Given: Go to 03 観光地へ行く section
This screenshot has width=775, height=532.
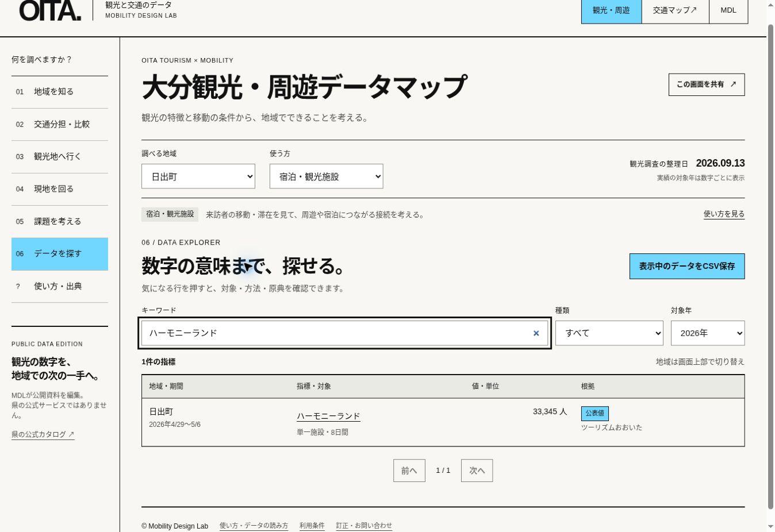Looking at the screenshot, I should pos(60,157).
